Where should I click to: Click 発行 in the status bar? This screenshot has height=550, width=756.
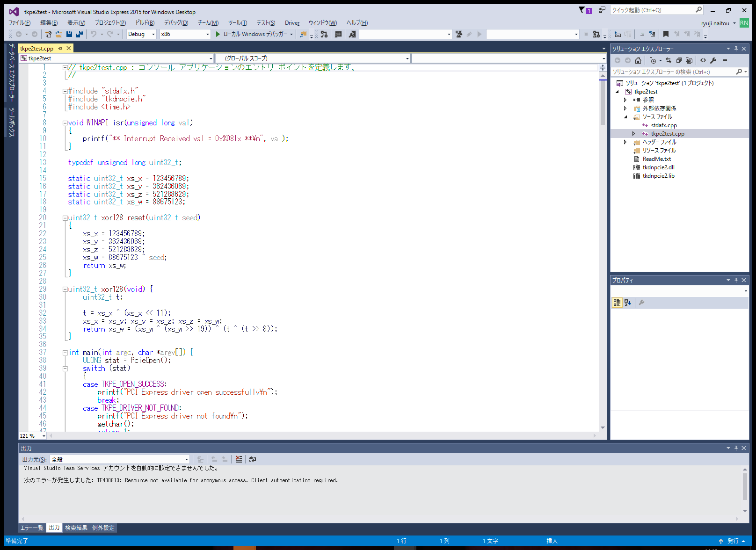(733, 541)
